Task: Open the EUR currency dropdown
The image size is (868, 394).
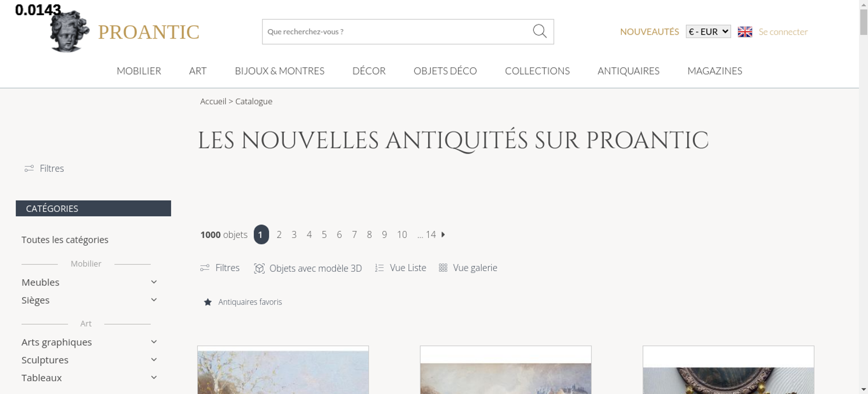Action: click(708, 32)
